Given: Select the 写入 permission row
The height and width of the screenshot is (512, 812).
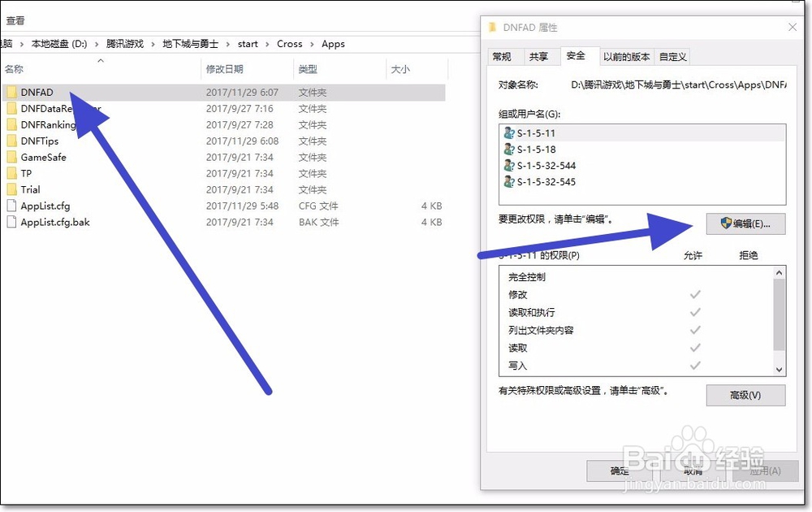Looking at the screenshot, I should 637,366.
